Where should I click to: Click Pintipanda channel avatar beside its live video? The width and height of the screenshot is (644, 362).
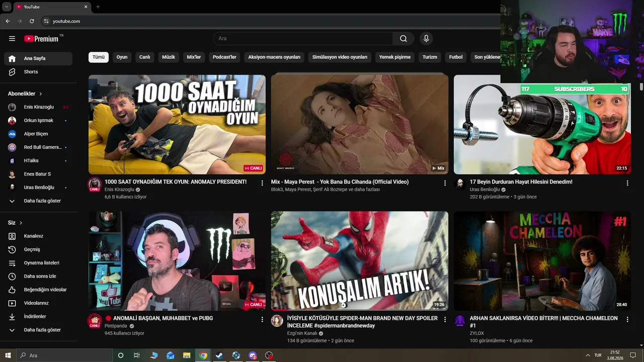95,321
